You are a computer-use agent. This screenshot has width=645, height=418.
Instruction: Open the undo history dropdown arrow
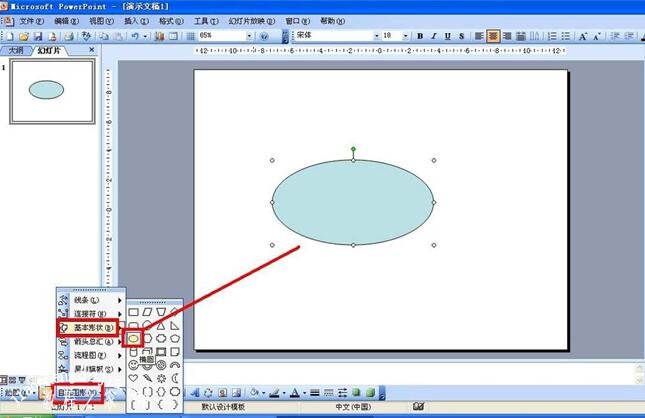145,36
